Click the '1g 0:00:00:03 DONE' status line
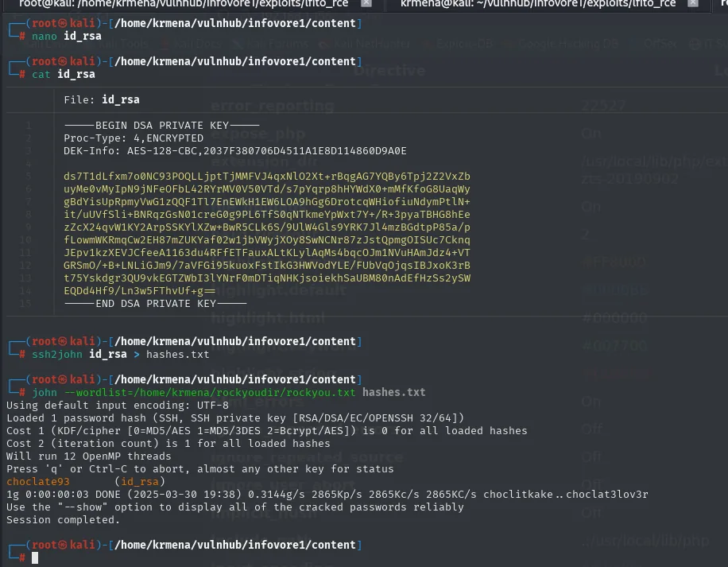The image size is (728, 567). click(327, 495)
